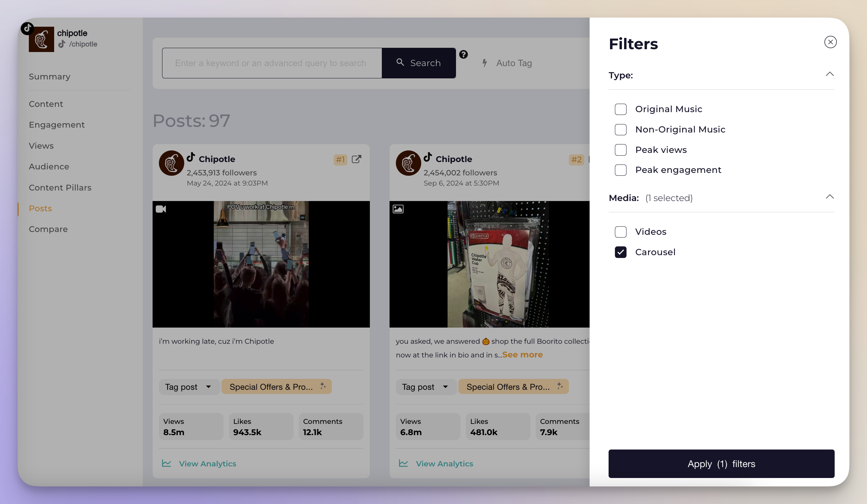Click the Search button
The height and width of the screenshot is (504, 867).
coord(419,63)
